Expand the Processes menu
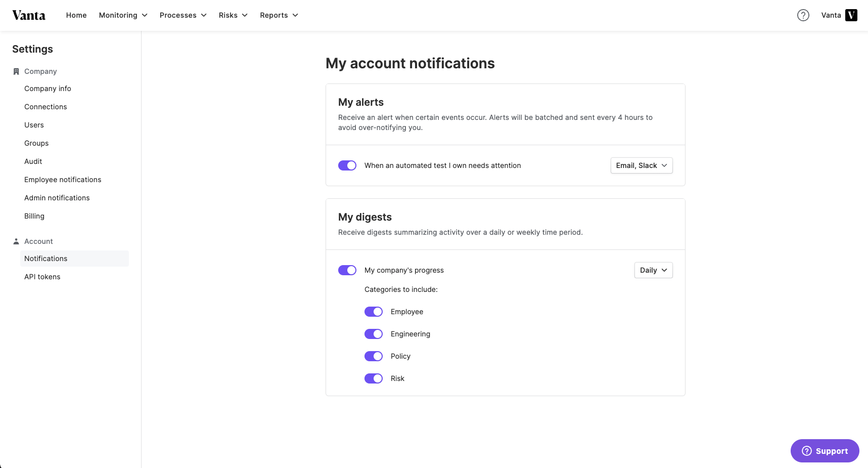 coord(183,15)
